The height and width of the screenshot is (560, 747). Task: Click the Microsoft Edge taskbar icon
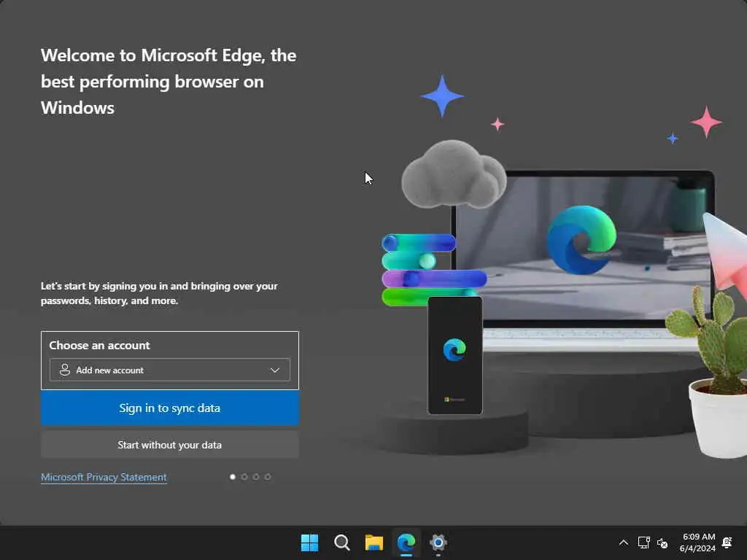pyautogui.click(x=406, y=542)
